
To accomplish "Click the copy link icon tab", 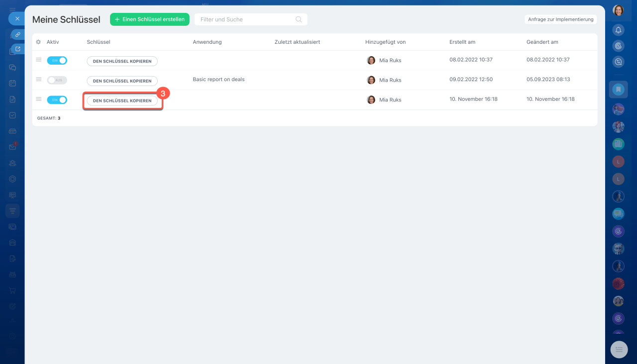I will tap(17, 35).
